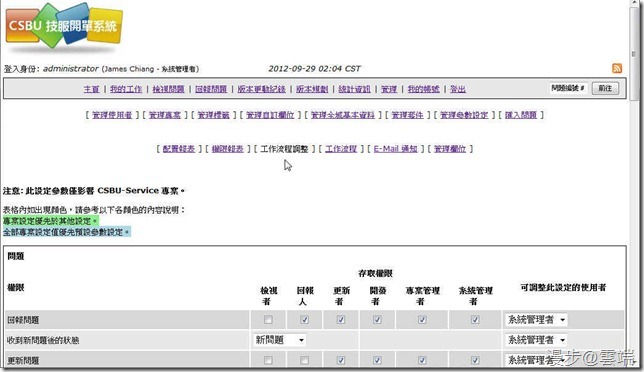Open 系統管理者 dropdown in 更新問題 row
The image size is (644, 372).
point(536,360)
